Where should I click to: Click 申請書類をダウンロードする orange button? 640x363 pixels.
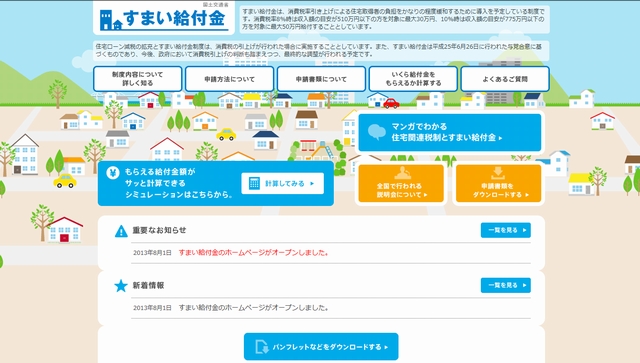(x=498, y=183)
